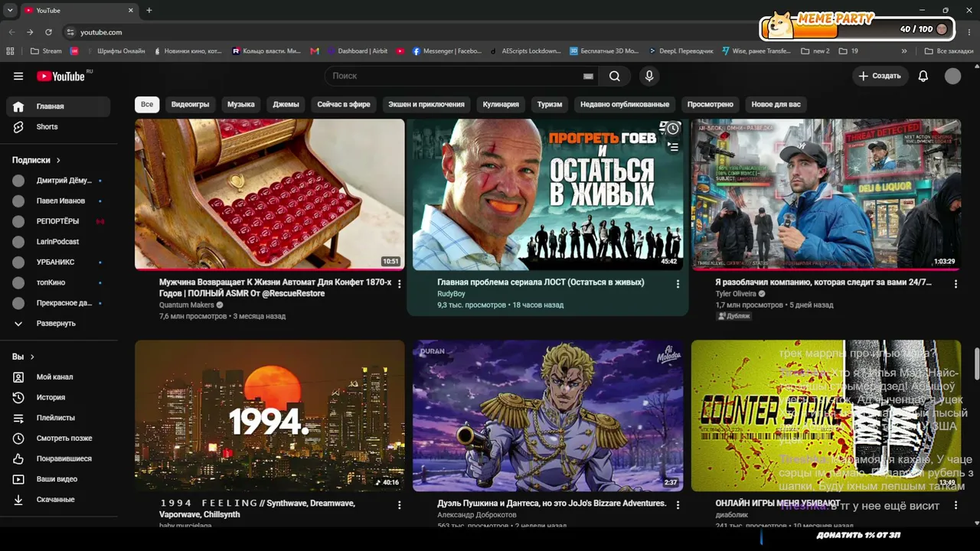Filter feed by Сейчас в эфире
This screenshot has height=551, width=980.
point(344,104)
